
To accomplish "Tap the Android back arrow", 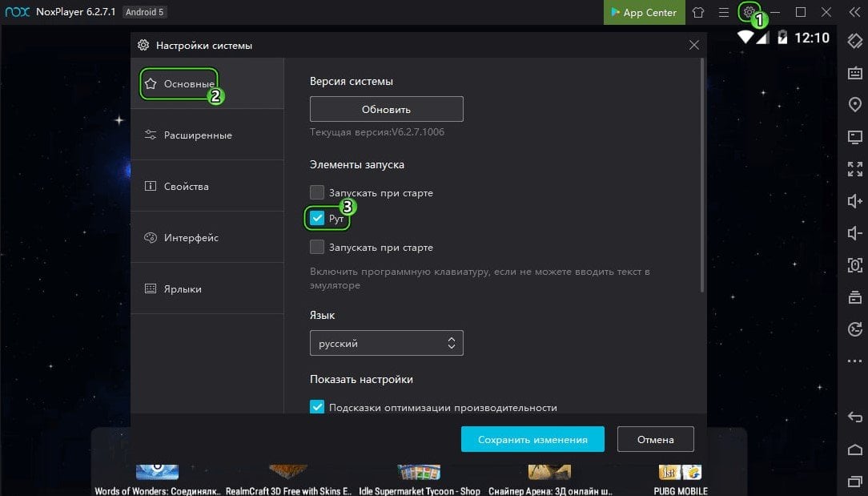I will (854, 417).
